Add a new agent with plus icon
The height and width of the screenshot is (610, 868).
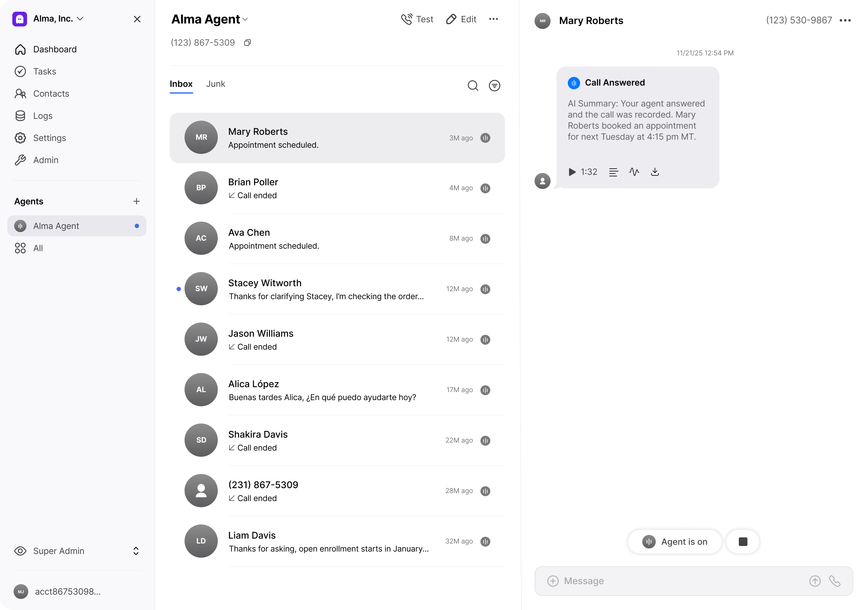click(x=137, y=201)
